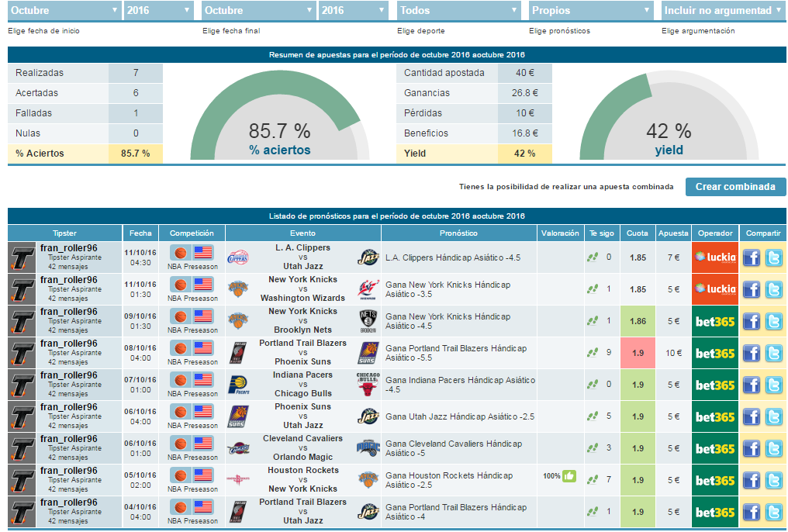Tweet the Knicks vs Wizards pick
Image resolution: width=788 pixels, height=532 pixels.
point(774,289)
